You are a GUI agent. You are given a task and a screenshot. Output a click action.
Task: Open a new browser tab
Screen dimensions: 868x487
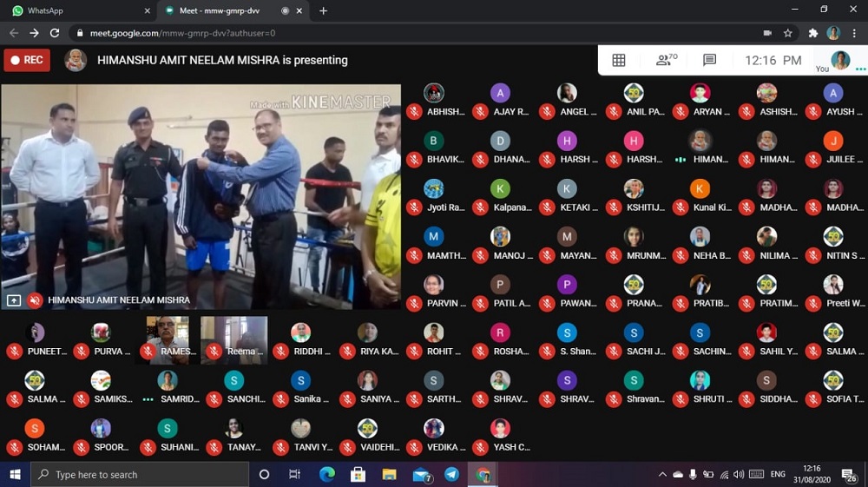[x=324, y=10]
